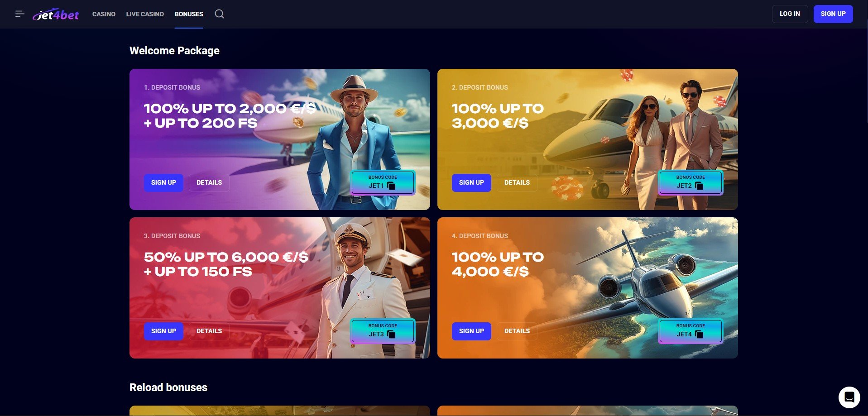Image resolution: width=868 pixels, height=416 pixels.
Task: View details of the fourth deposit bonus
Action: (x=517, y=331)
